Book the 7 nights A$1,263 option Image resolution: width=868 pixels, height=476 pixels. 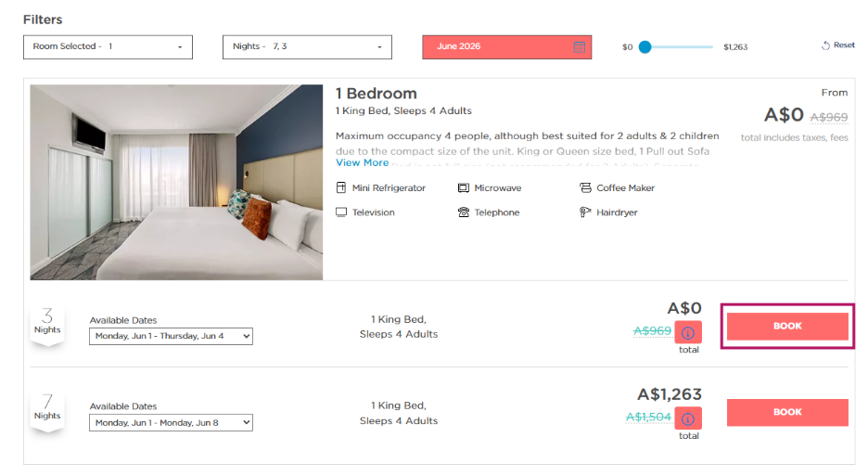pyautogui.click(x=787, y=412)
